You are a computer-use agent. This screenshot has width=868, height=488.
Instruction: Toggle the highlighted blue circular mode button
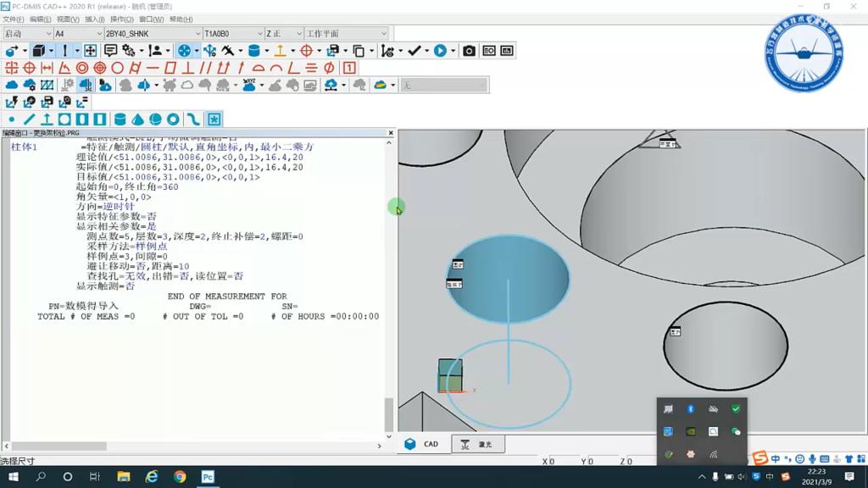[x=184, y=51]
